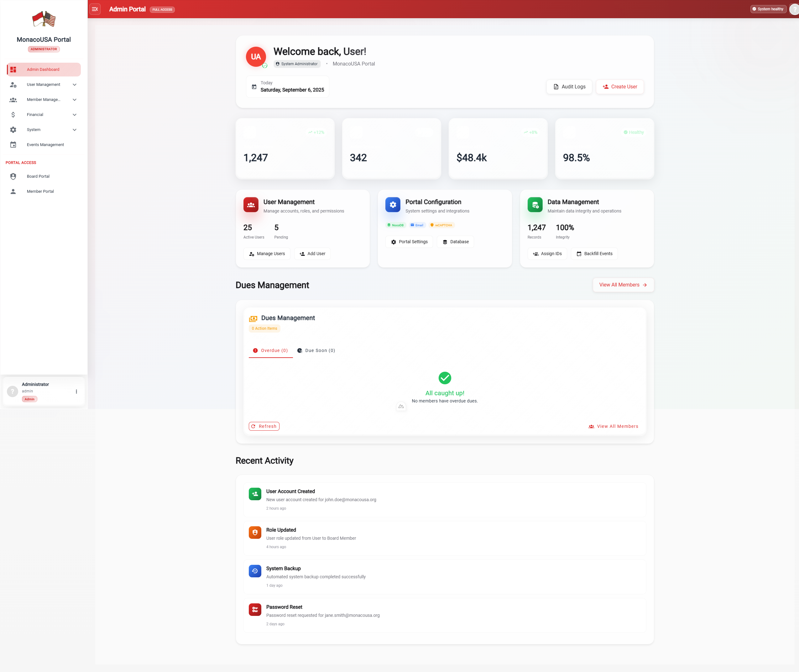Screen dimensions: 799x672
Task: Open the administrator three-dot options menu
Action: click(x=76, y=391)
